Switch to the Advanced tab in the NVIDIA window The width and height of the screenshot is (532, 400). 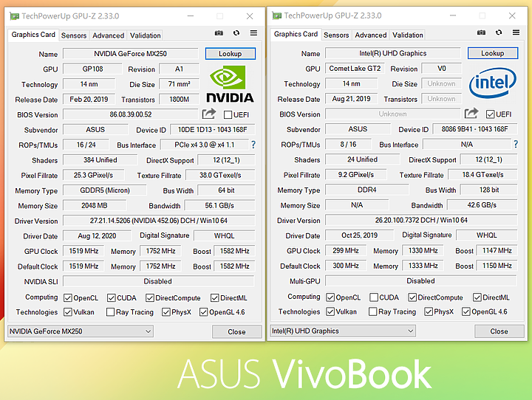[x=108, y=35]
